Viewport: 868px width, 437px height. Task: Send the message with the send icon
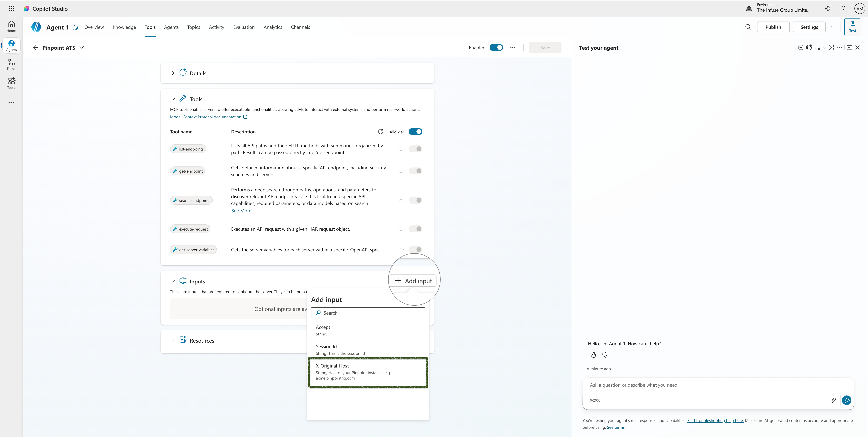846,400
